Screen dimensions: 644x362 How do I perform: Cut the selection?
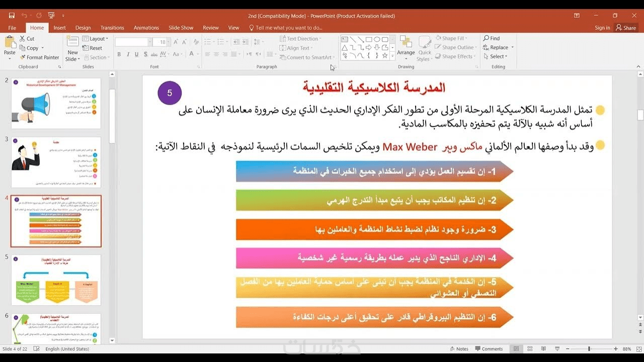tap(27, 39)
